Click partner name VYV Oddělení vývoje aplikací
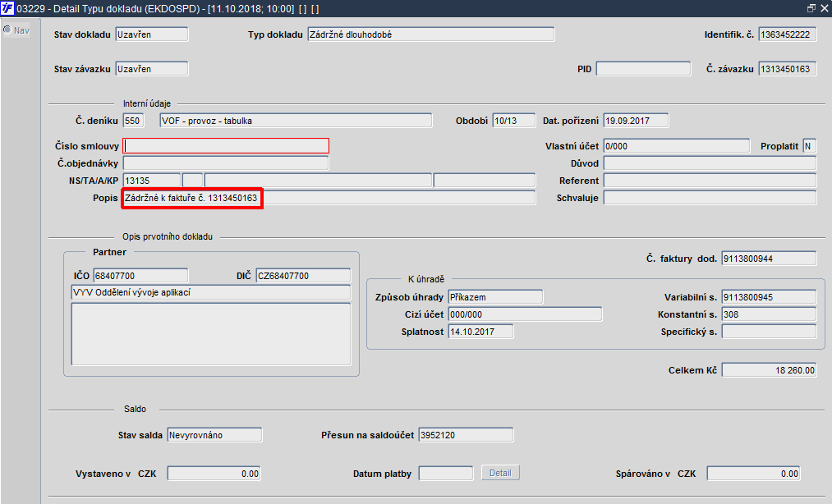 211,292
